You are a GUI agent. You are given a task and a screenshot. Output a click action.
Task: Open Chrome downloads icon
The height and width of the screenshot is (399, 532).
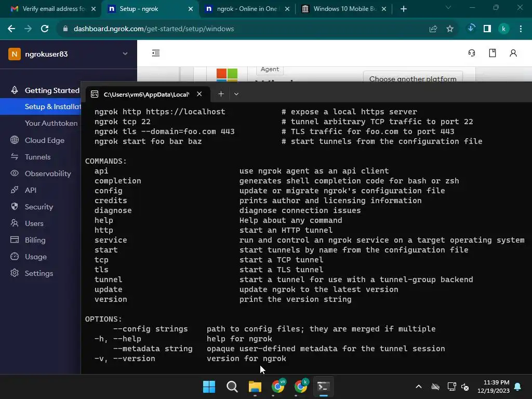tap(471, 29)
